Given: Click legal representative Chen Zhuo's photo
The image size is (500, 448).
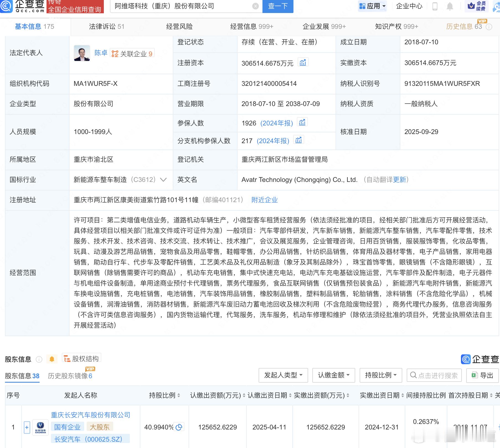Looking at the screenshot, I should [x=82, y=53].
